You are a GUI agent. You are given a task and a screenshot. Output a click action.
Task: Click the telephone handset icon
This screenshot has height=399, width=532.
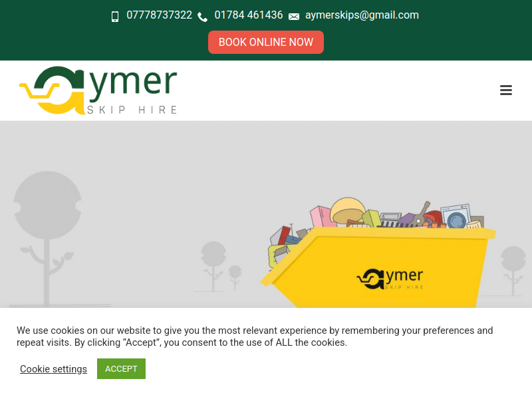203,17
